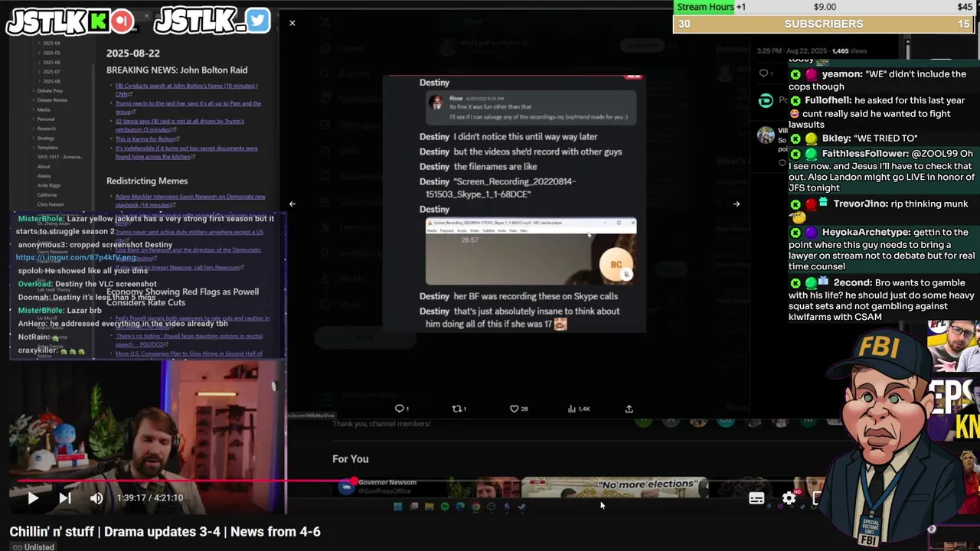This screenshot has height=551, width=980.
Task: Open the Chris Hansen note
Action: (x=51, y=204)
